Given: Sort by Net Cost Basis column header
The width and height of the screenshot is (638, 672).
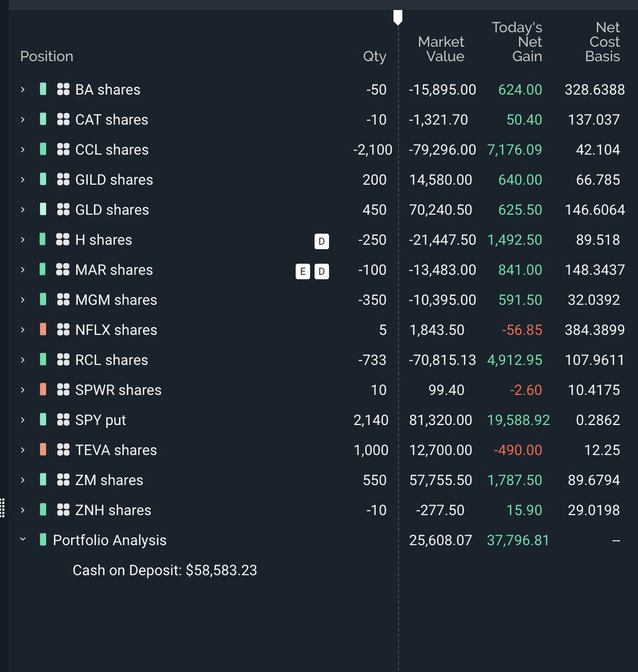Looking at the screenshot, I should pyautogui.click(x=603, y=42).
